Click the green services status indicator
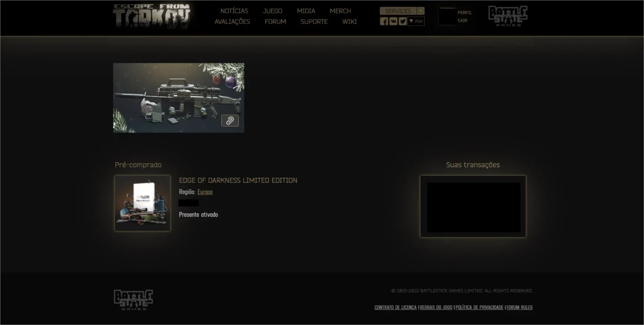 coord(421,11)
